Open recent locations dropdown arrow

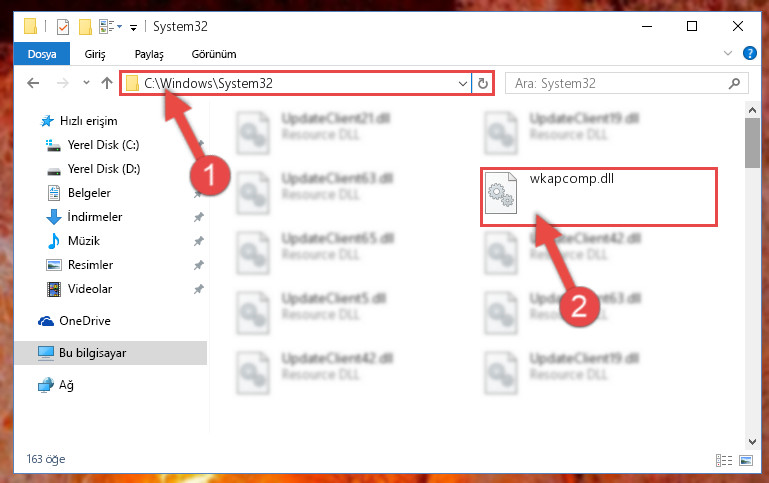[86, 82]
